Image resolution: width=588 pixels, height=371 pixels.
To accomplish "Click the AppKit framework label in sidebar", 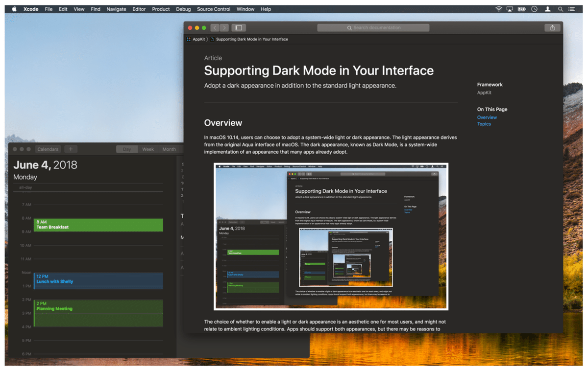I will (484, 93).
